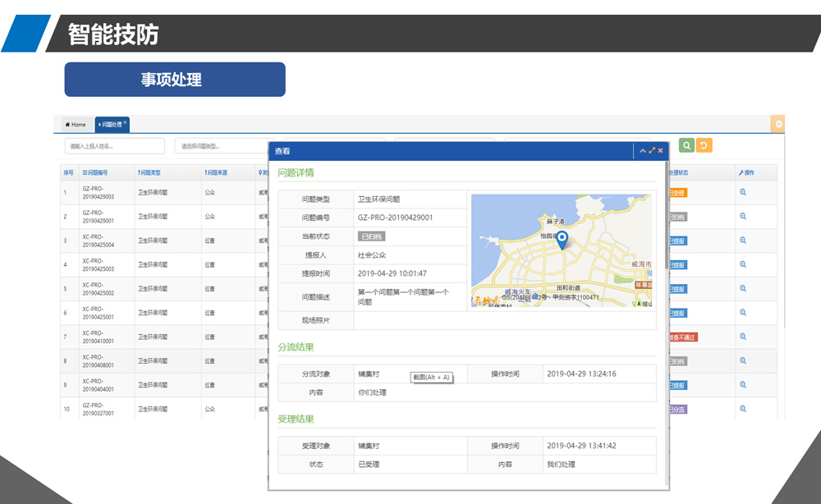The width and height of the screenshot is (821, 504).
Task: Focus the reporter name input field
Action: point(115,146)
